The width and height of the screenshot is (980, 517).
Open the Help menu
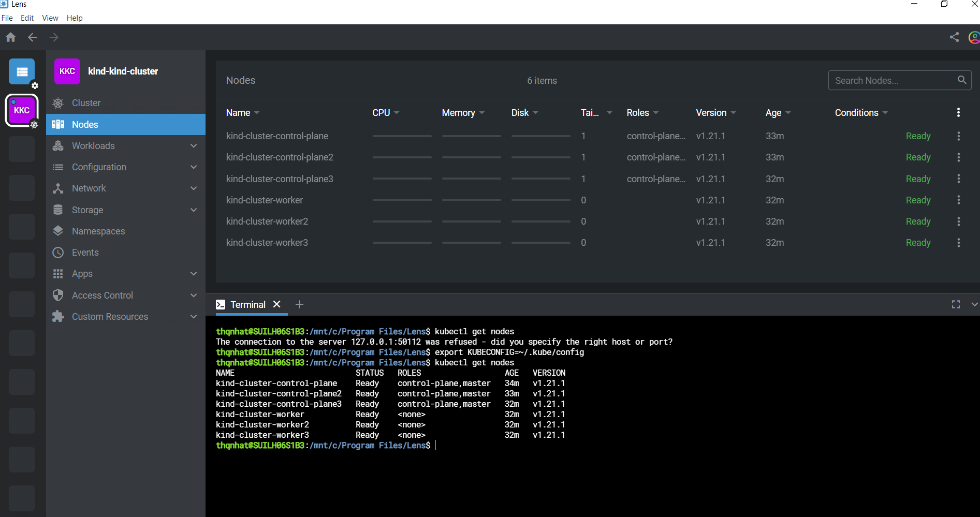(x=75, y=18)
